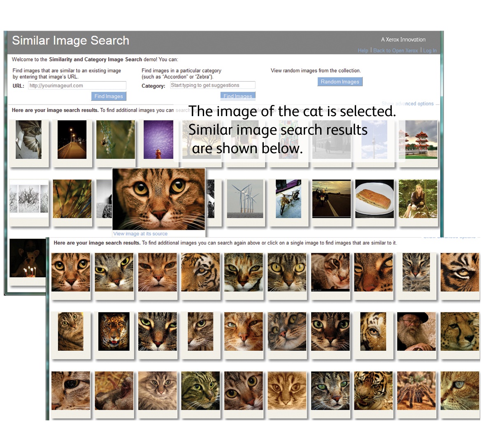Open View image at its source link

coord(140,233)
